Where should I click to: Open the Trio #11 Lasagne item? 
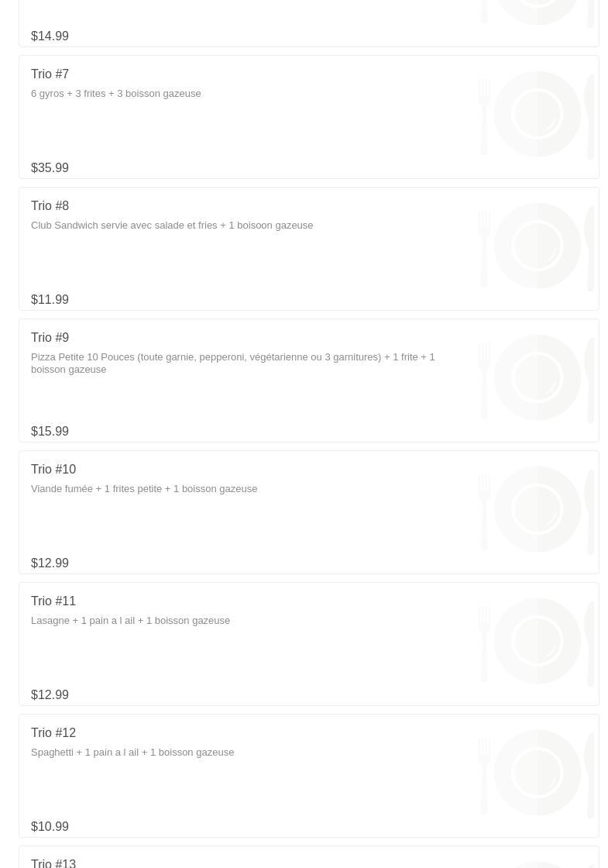click(309, 644)
